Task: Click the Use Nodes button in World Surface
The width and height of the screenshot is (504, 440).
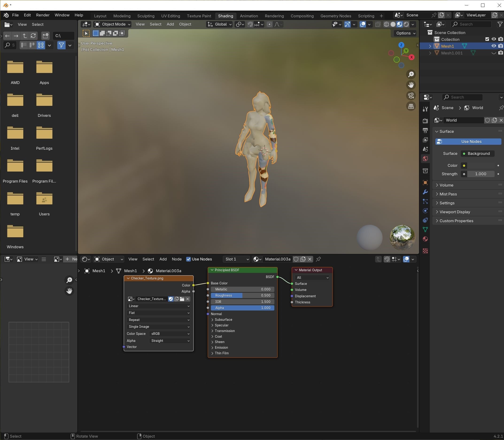Action: (468, 142)
